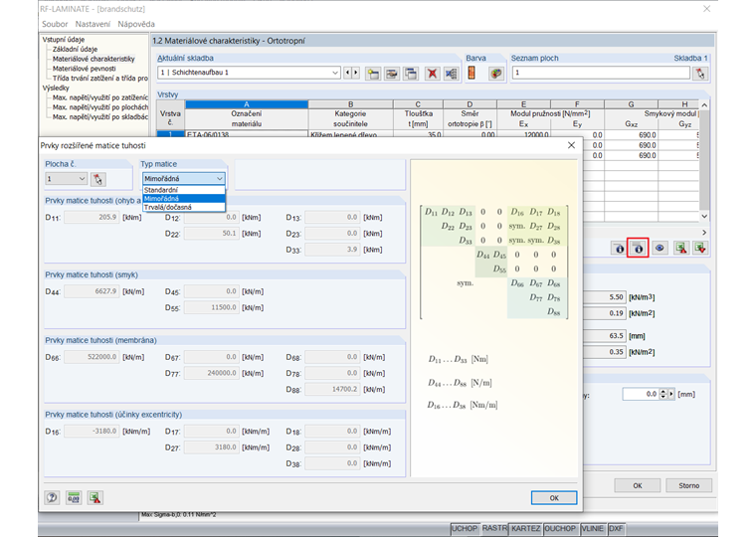The width and height of the screenshot is (756, 537).
Task: Click the delete-all compositions icon right of red X
Action: (x=451, y=74)
